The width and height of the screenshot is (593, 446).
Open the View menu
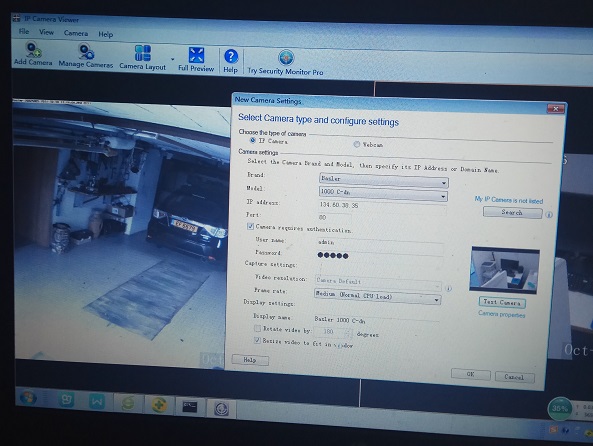pos(47,32)
